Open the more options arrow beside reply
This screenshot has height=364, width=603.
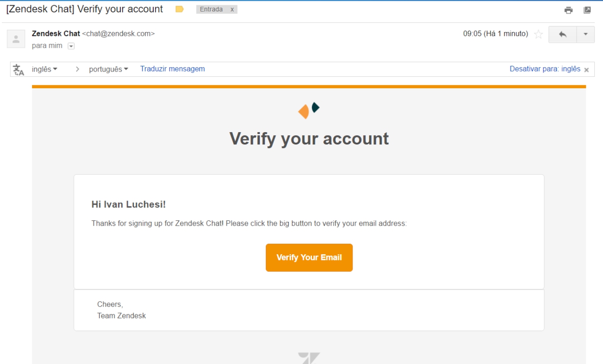585,34
